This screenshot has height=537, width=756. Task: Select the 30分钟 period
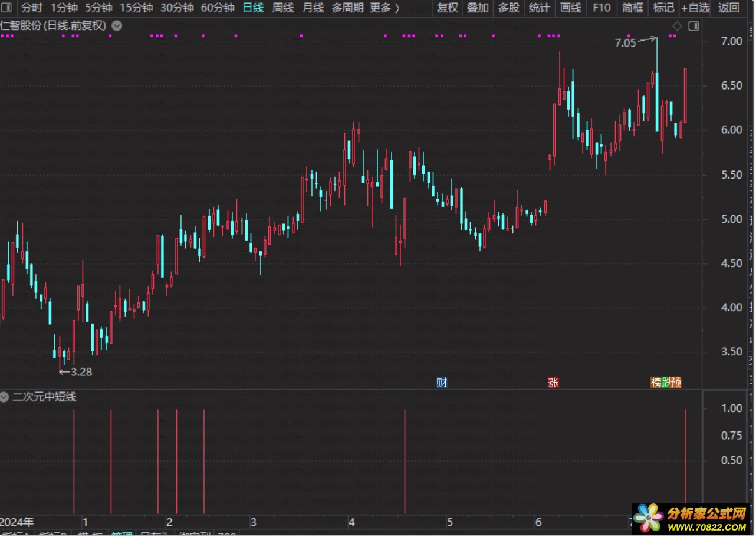click(177, 8)
